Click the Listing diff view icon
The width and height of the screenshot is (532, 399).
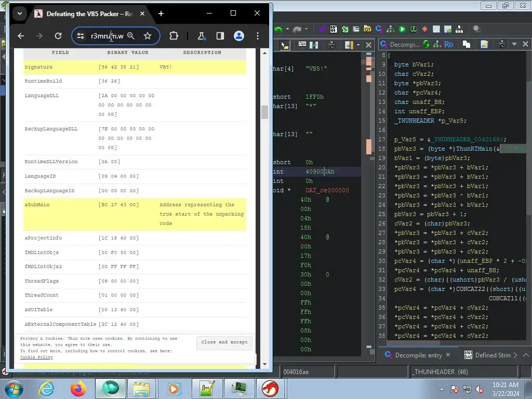[x=314, y=45]
